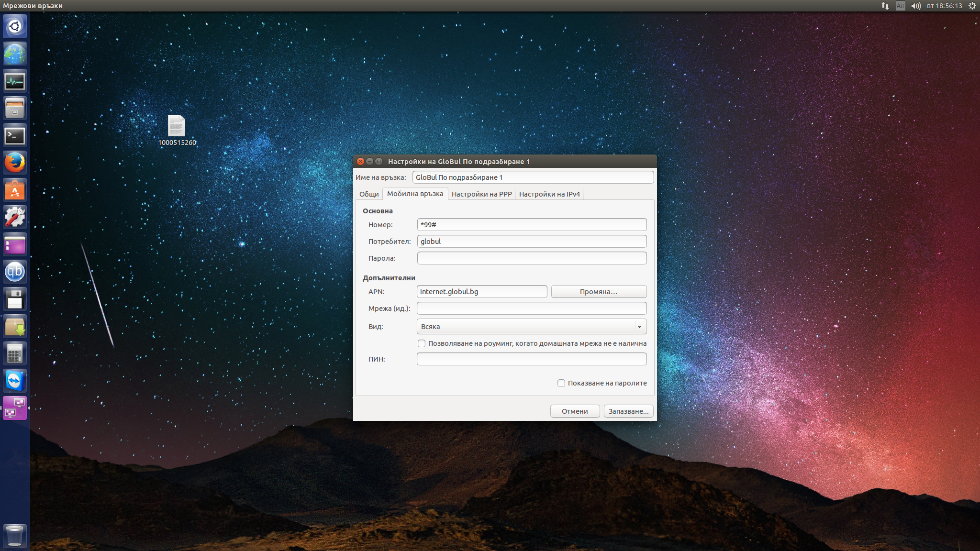Click the Парола password input field
Viewport: 980px width, 551px height.
pos(532,258)
